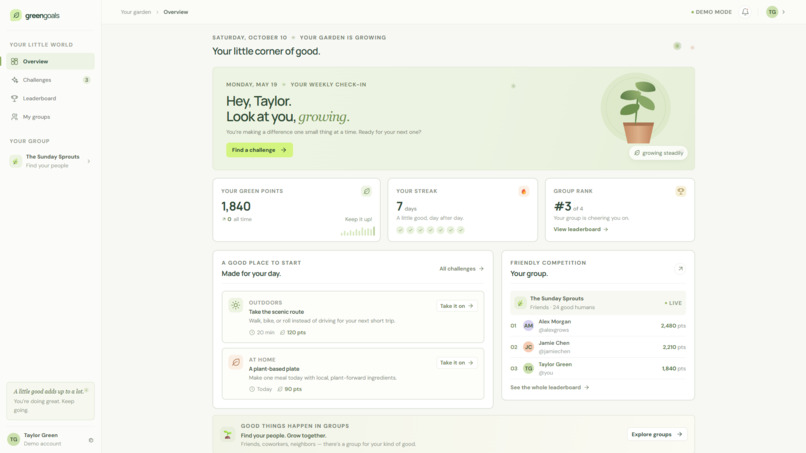Click the greengoals leaf logo icon
The image size is (806, 453).
click(x=16, y=15)
